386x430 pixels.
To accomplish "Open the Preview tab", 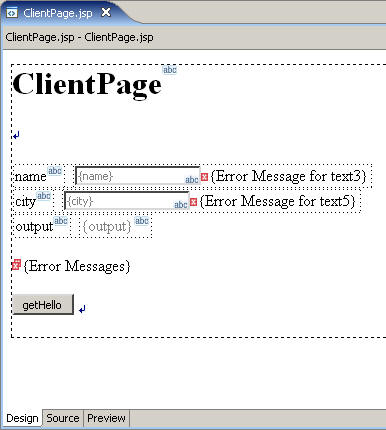I will (106, 418).
